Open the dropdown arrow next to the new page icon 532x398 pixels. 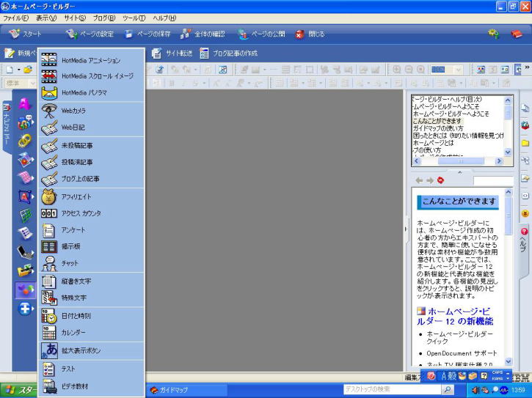click(19, 70)
